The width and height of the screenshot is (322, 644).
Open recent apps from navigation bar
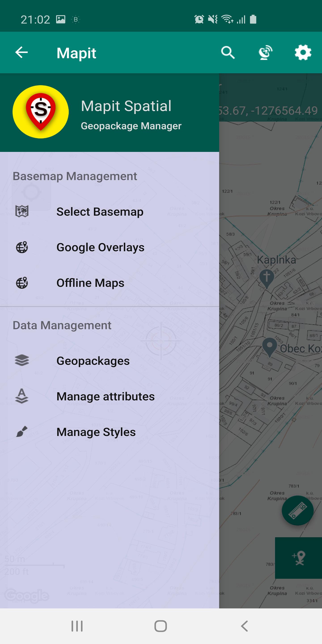tap(77, 626)
